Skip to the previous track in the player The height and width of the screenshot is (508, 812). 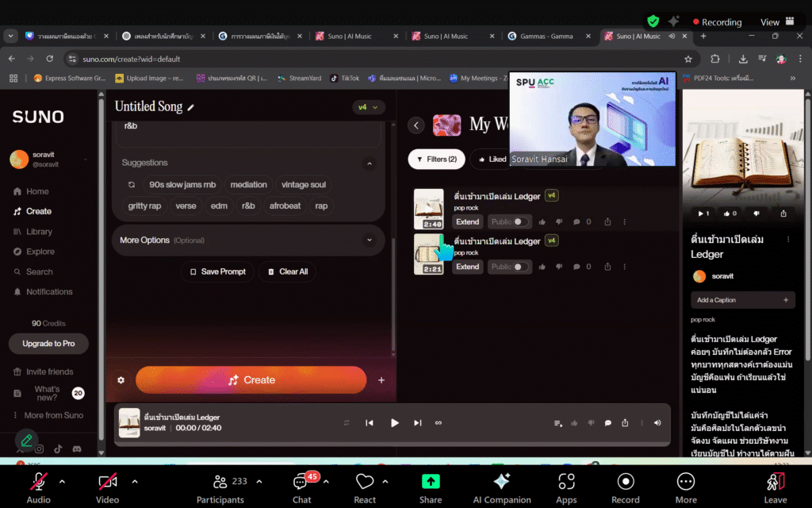pos(370,423)
